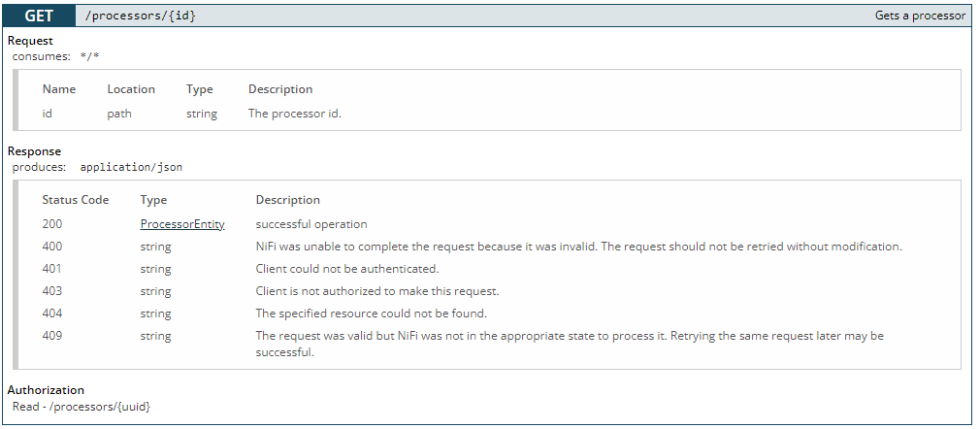Select the 'id' parameter name
Screen dimensions: 980x429
[48, 114]
